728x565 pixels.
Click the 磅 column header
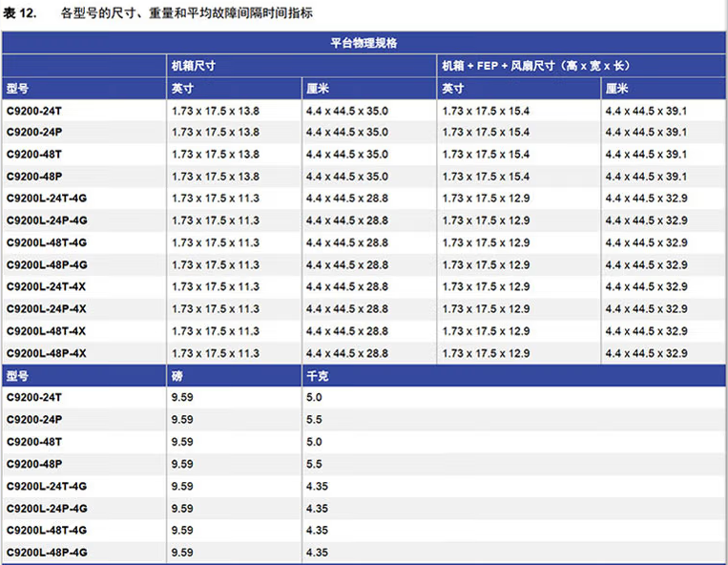point(177,376)
